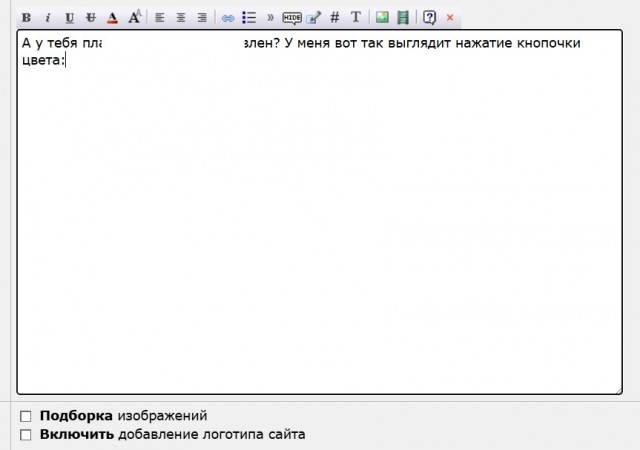Open help with the question mark icon
The image size is (640, 450).
coord(429,18)
